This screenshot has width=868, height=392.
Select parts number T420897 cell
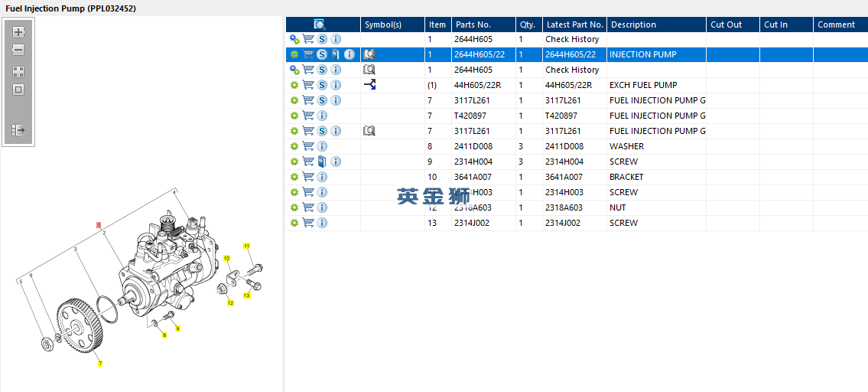(x=484, y=116)
